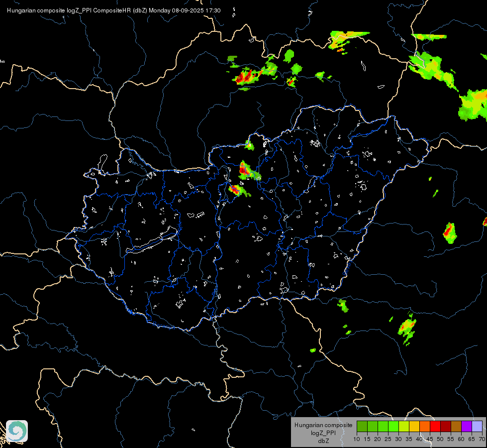Select the 65–70 dBZ lavender swatch
This screenshot has width=487, height=448.
(x=477, y=426)
